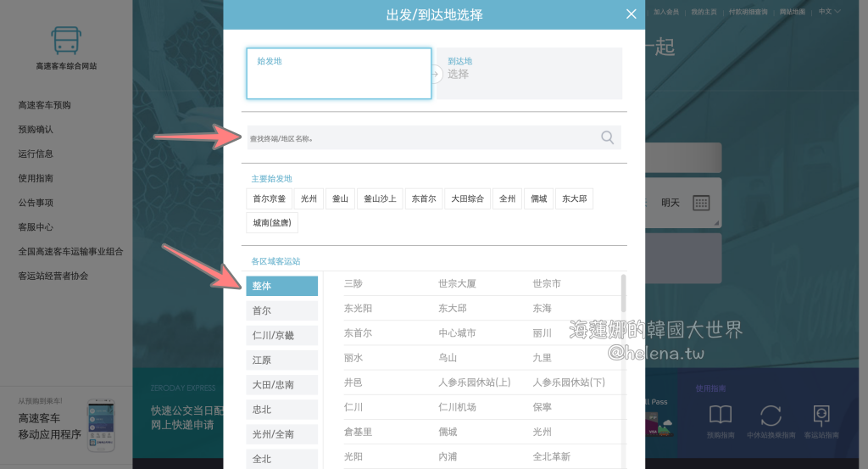Select the 全北 region tab
The width and height of the screenshot is (868, 469).
[281, 459]
